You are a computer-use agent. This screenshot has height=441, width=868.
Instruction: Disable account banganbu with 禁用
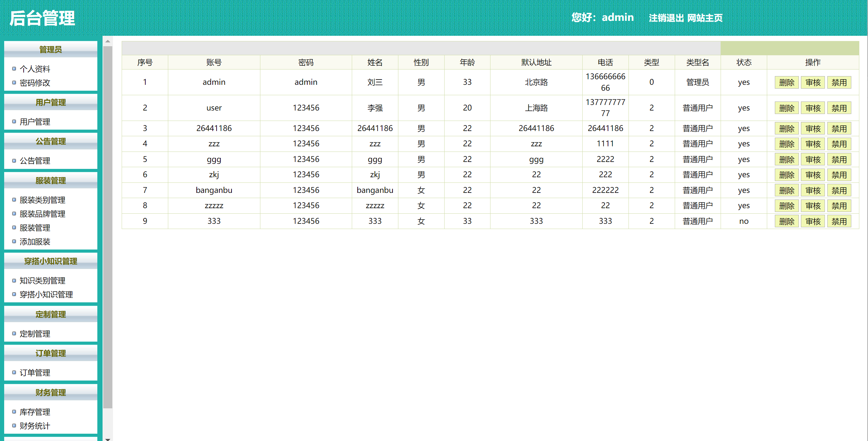pos(839,191)
